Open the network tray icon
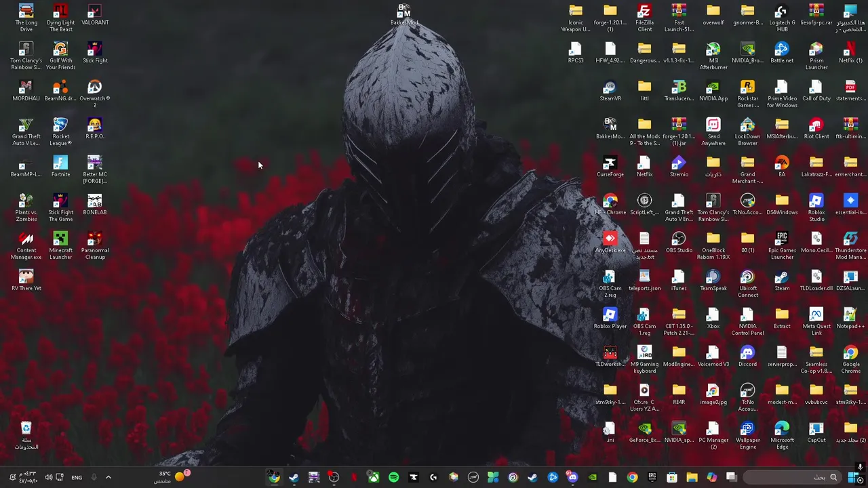868x488 pixels. (60, 477)
